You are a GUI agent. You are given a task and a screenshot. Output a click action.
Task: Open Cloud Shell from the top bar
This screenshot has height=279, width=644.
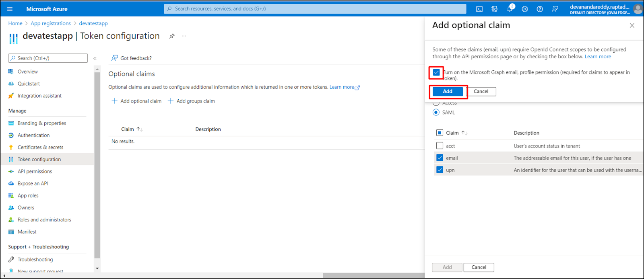click(x=479, y=9)
